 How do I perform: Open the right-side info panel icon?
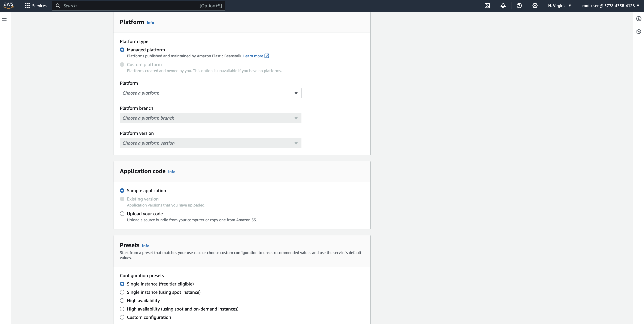(x=639, y=19)
